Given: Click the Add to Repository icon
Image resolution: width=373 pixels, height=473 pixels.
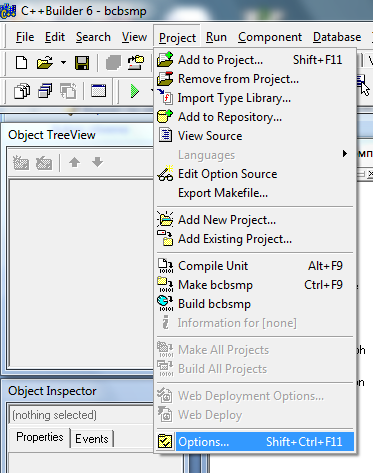Looking at the screenshot, I should (x=165, y=116).
